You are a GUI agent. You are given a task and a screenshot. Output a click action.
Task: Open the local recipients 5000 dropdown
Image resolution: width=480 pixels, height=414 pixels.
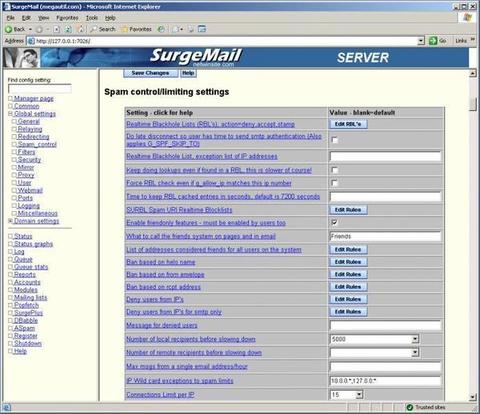(415, 339)
